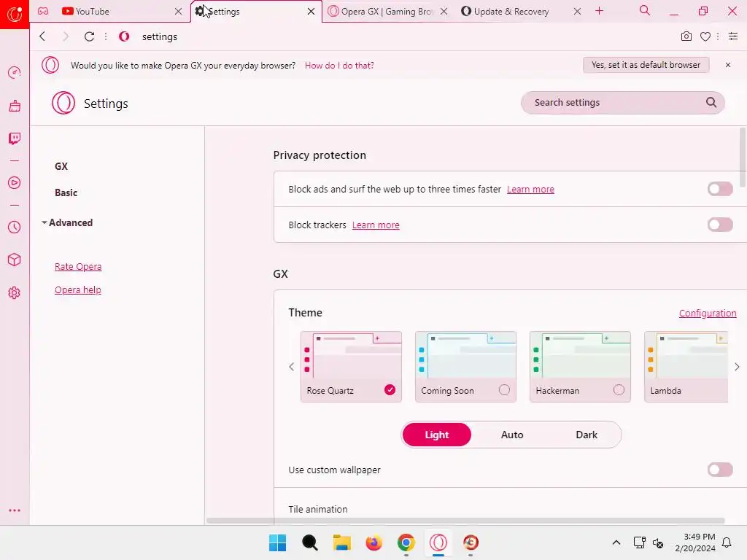Switch theme mode to Light

tap(437, 435)
